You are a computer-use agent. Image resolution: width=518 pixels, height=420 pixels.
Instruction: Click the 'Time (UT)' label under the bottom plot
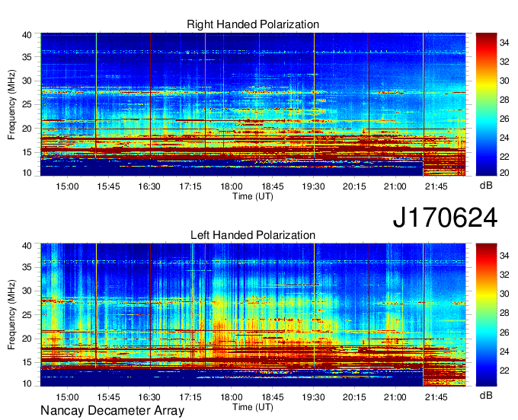253,407
